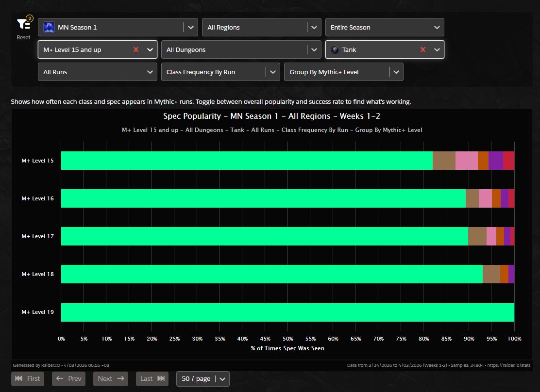Expand the All Regions dropdown

point(262,27)
